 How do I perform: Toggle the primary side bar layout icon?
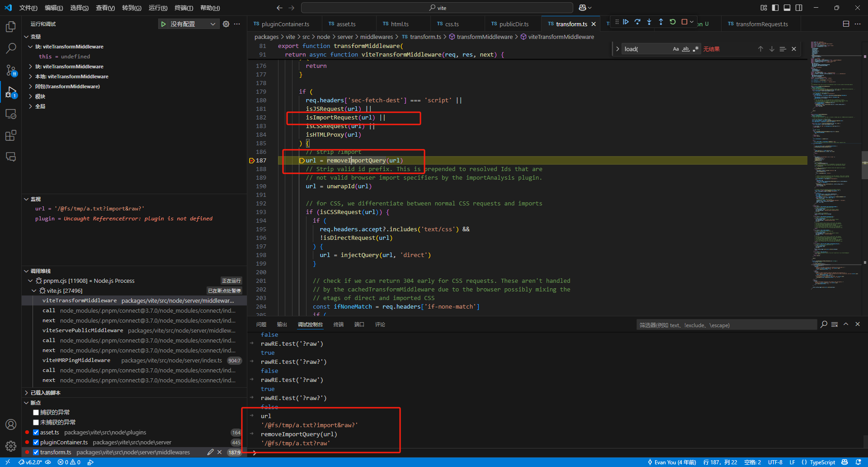pos(775,8)
